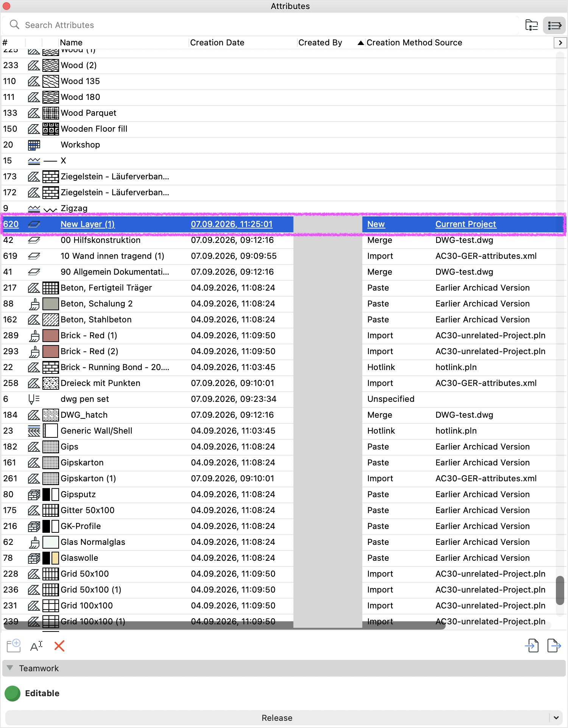568x728 pixels.
Task: Click the Search Attributes field
Action: point(260,25)
